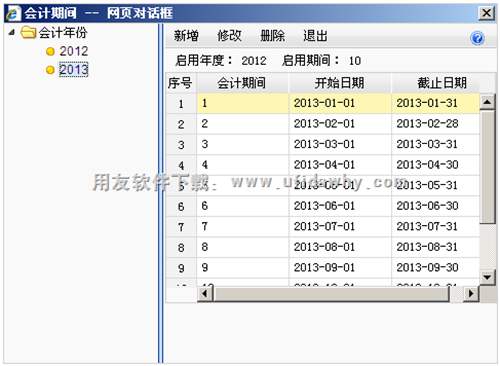500x366 pixels.
Task: Click the IE icon in title bar
Action: point(13,13)
